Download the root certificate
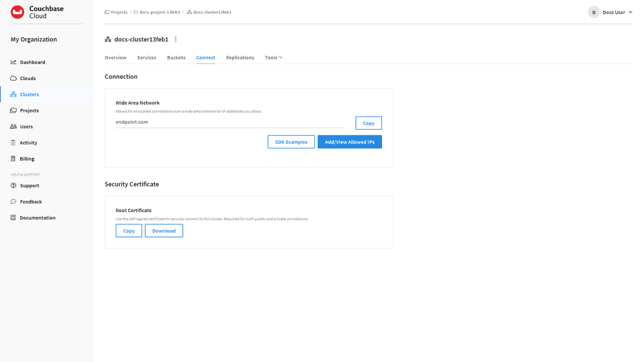The width and height of the screenshot is (644, 362). coord(164,230)
